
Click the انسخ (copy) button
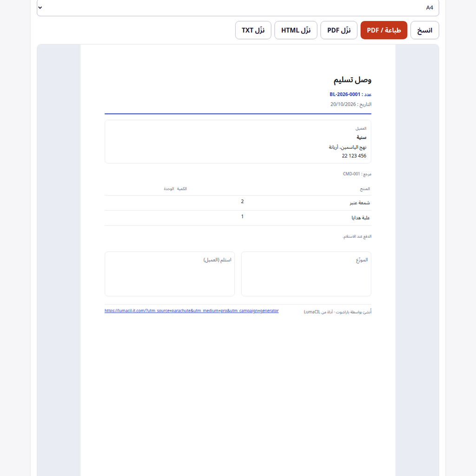point(424,30)
